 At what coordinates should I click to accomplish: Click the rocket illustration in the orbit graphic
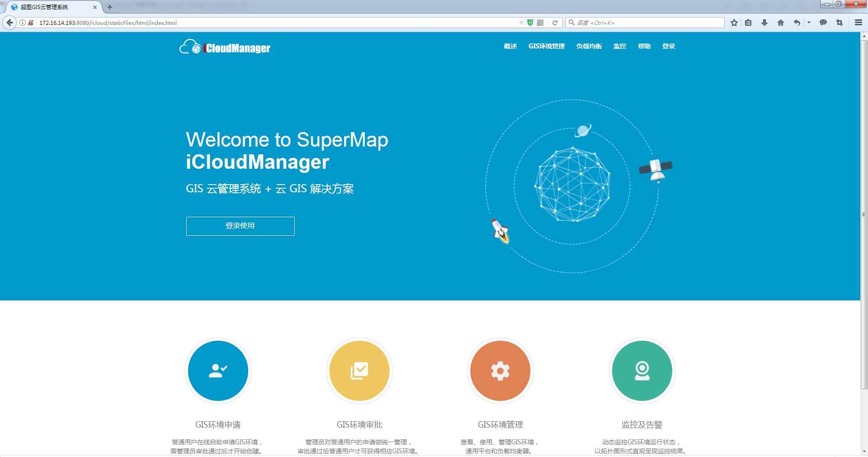[x=500, y=230]
